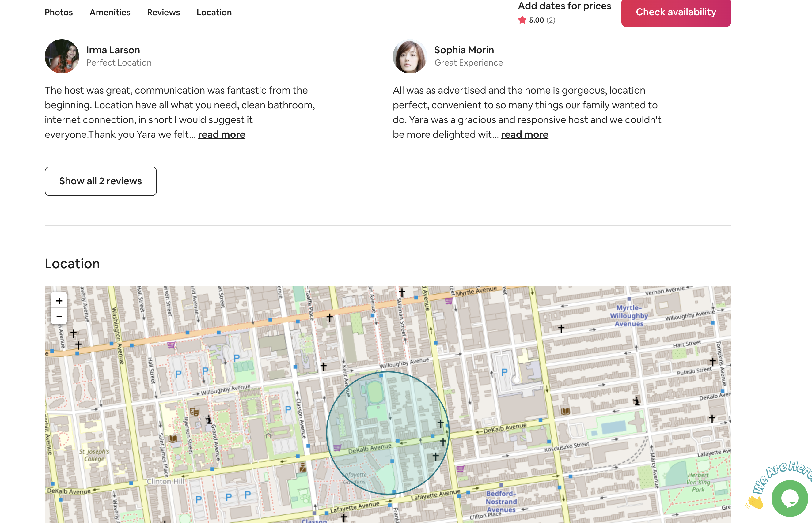The width and height of the screenshot is (812, 523).
Task: Click the Pulaski Street map label
Action: (694, 371)
